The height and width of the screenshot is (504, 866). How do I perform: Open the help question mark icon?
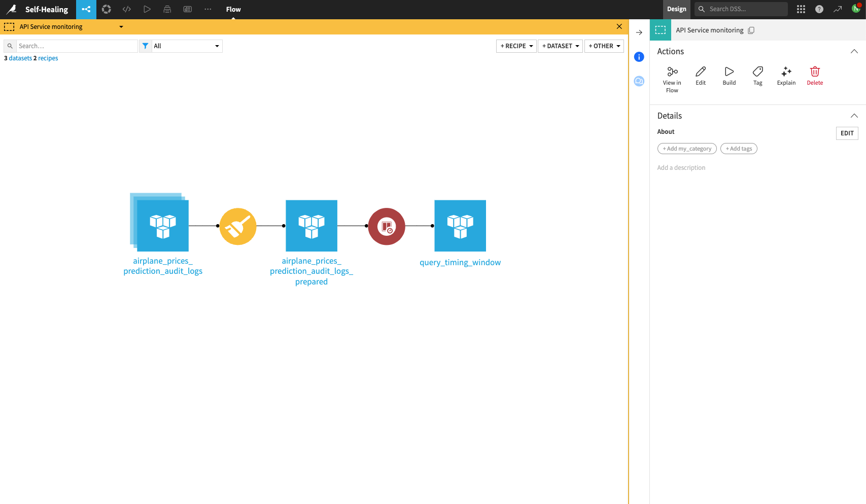pyautogui.click(x=819, y=9)
